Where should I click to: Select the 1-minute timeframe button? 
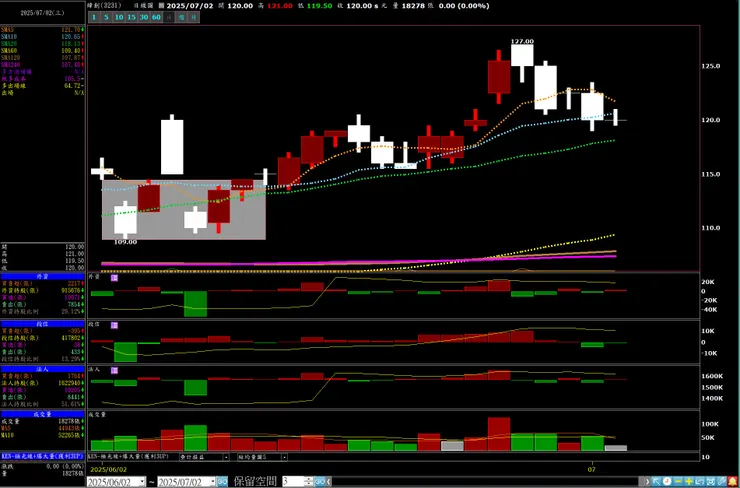tap(93, 17)
